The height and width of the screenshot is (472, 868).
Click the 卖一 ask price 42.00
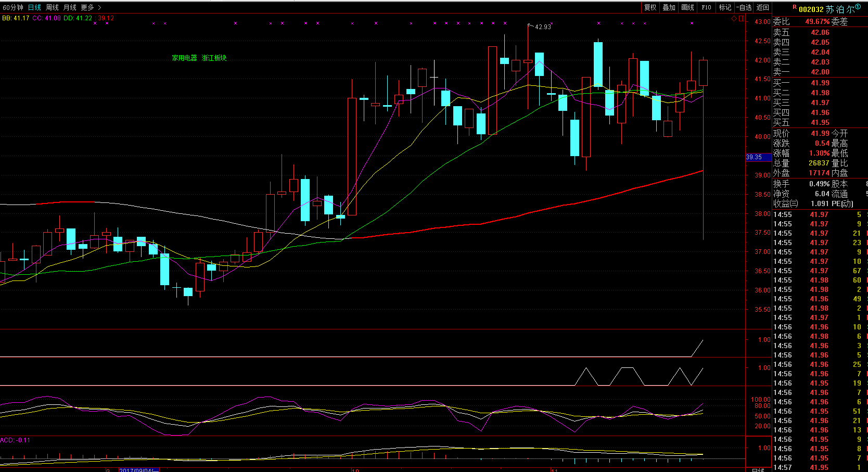point(820,72)
